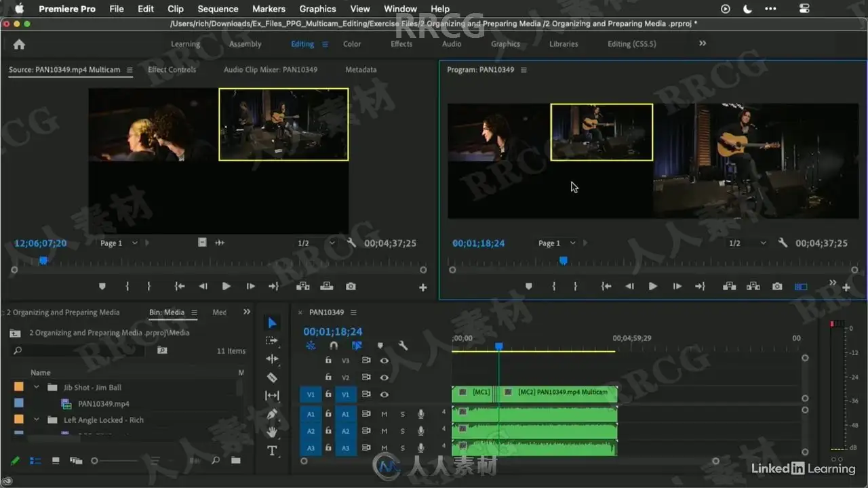Viewport: 868px width, 488px height.
Task: Mark Out in the Source monitor
Action: (149, 287)
